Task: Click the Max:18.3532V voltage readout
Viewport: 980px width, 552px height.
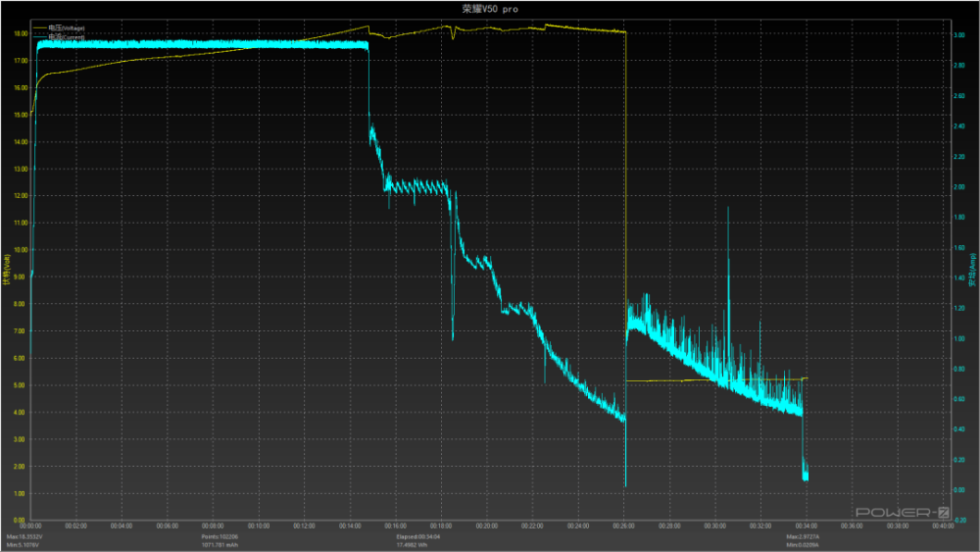Action: point(25,536)
